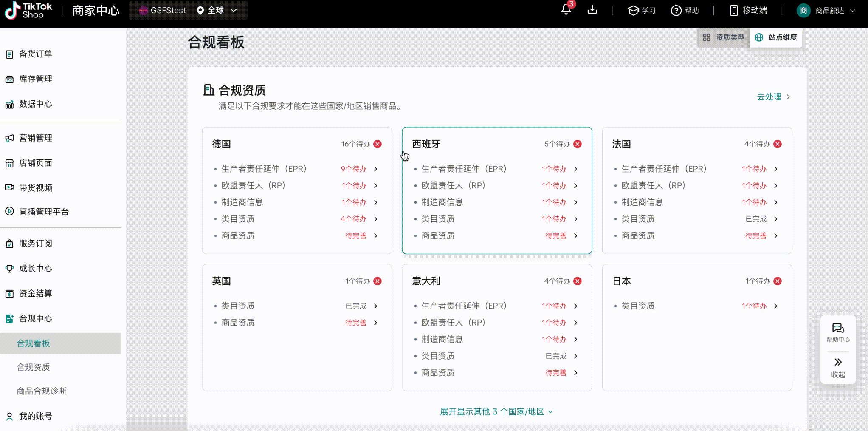Click the TikTok Shop logo
Screen dimensions: 868x431
click(x=28, y=10)
